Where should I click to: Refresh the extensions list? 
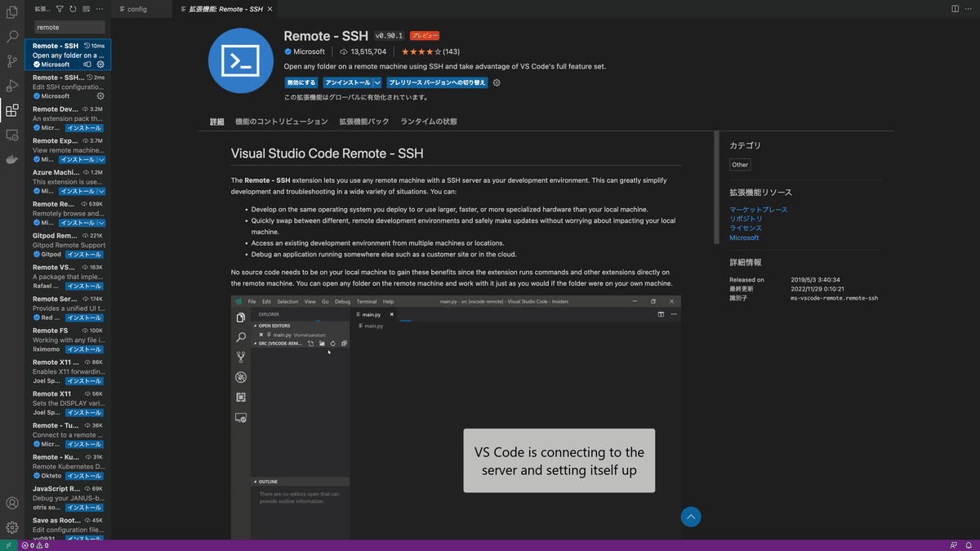[x=73, y=9]
